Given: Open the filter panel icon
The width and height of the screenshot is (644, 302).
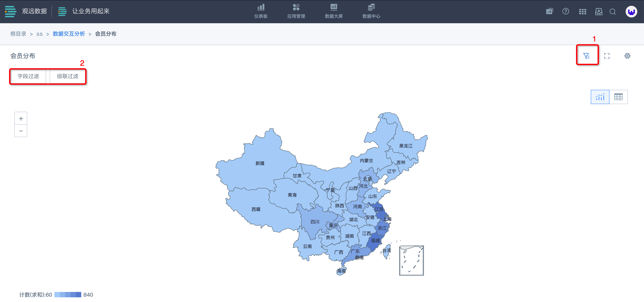Looking at the screenshot, I should [586, 56].
